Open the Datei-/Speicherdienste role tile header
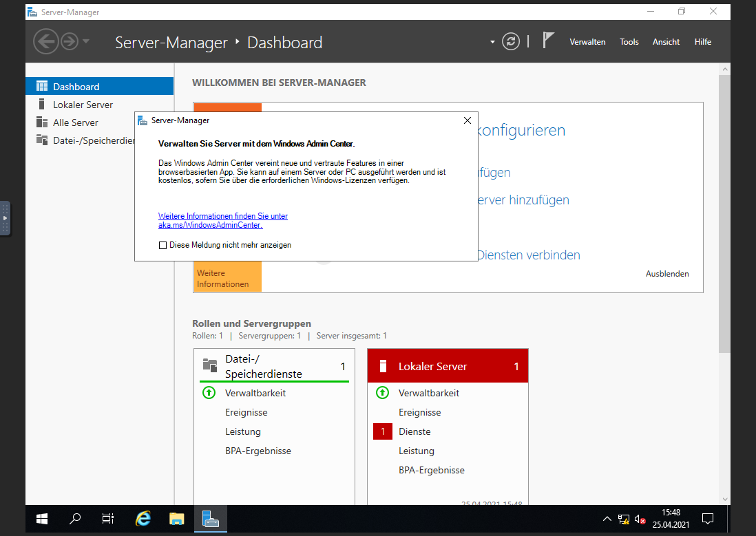Viewport: 756px width, 536px height. (274, 366)
